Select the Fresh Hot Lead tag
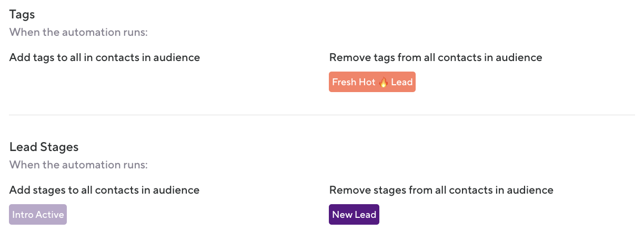The width and height of the screenshot is (644, 241). 372,82
